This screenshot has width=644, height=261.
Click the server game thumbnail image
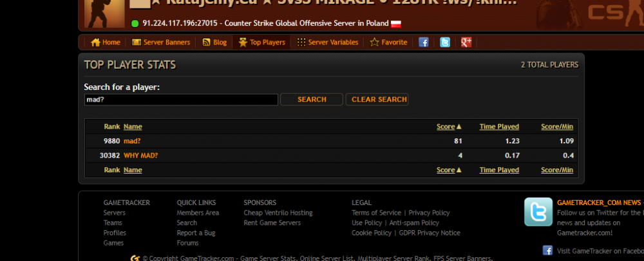point(104,14)
